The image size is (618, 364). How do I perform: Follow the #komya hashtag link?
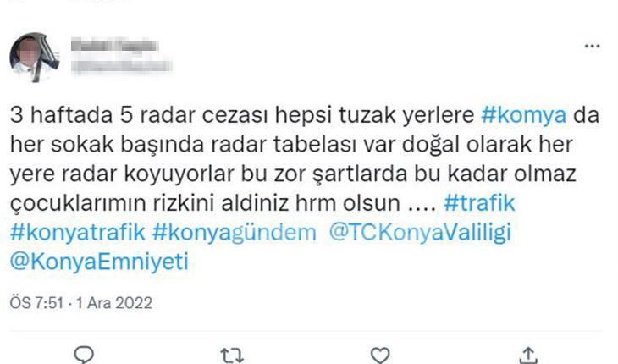point(524,115)
